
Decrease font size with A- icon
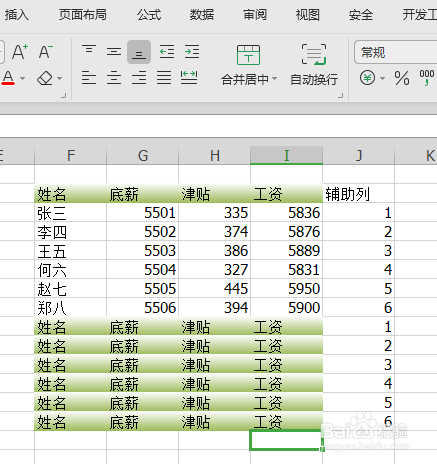point(46,52)
